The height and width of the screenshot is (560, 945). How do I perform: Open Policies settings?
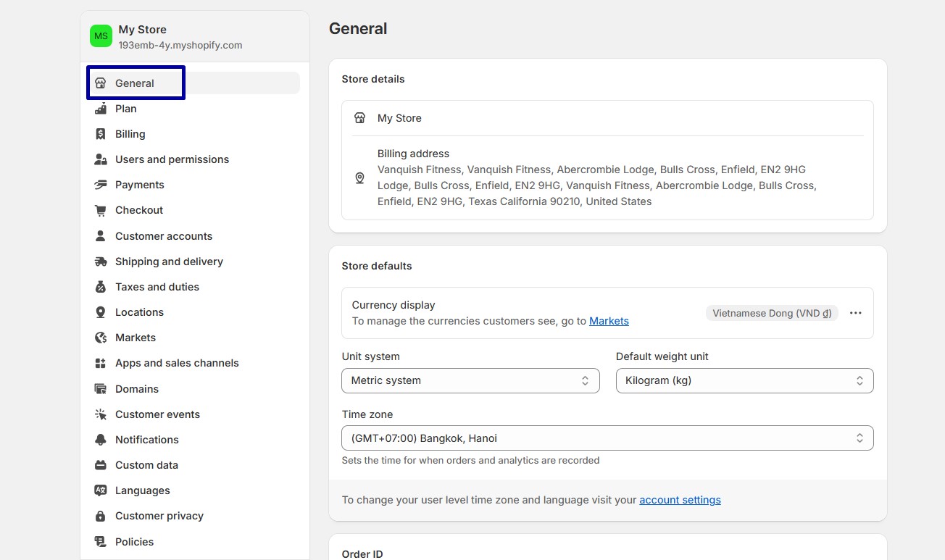click(x=194, y=542)
